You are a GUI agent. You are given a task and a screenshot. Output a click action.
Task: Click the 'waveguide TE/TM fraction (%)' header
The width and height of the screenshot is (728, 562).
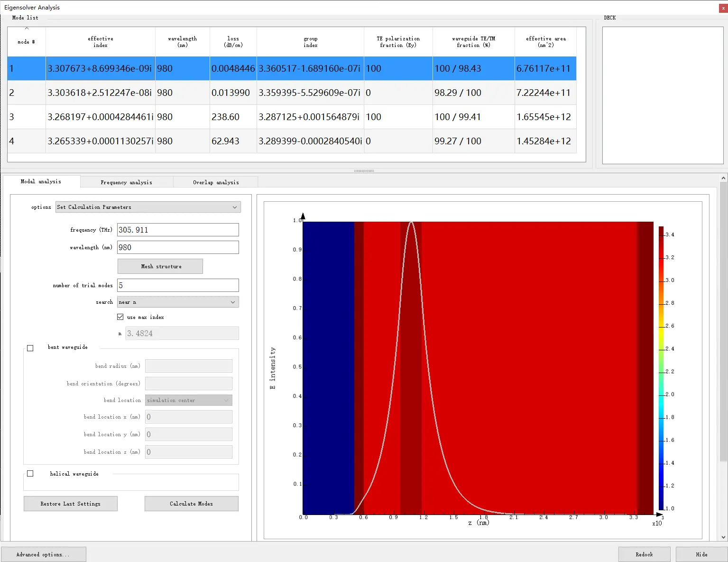pos(474,42)
